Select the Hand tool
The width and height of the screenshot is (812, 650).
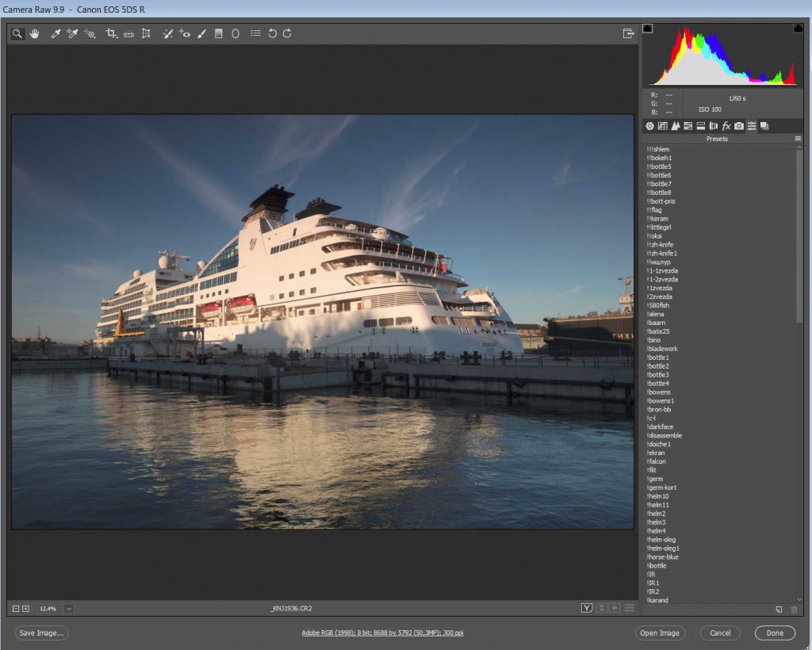tap(35, 34)
